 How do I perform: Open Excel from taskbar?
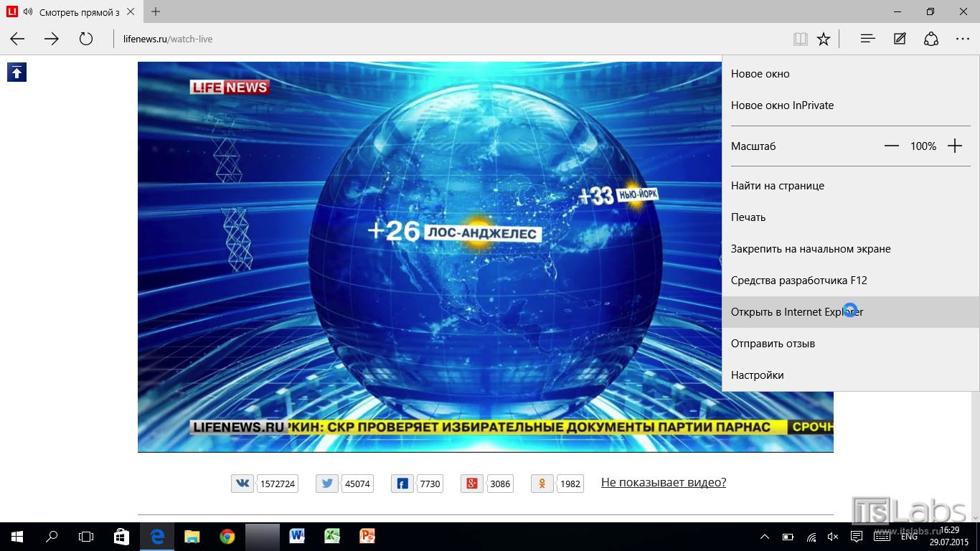point(332,536)
